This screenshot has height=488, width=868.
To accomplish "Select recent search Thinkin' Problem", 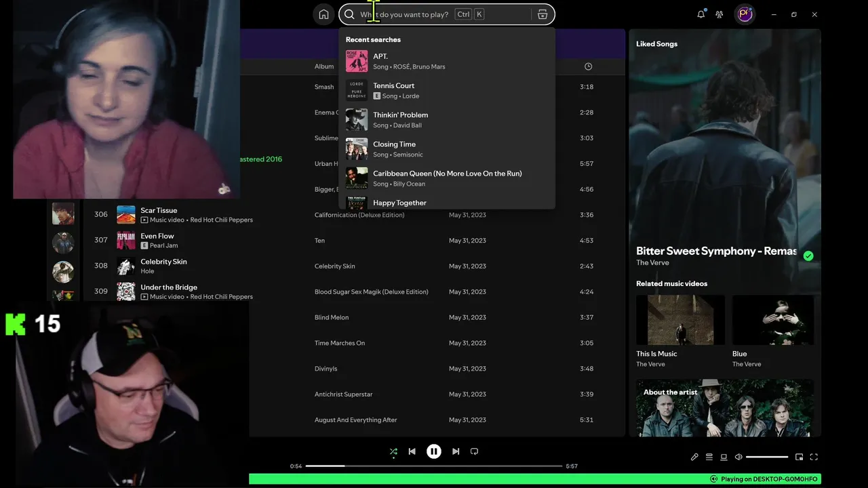I will (x=447, y=119).
